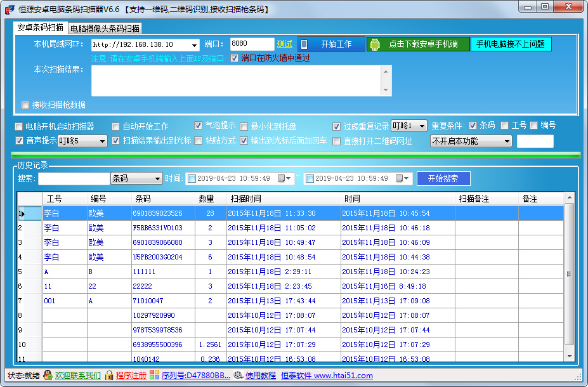Viewport: 588px width, 387px height.
Task: Click the application icon in title bar
Action: 10,9
